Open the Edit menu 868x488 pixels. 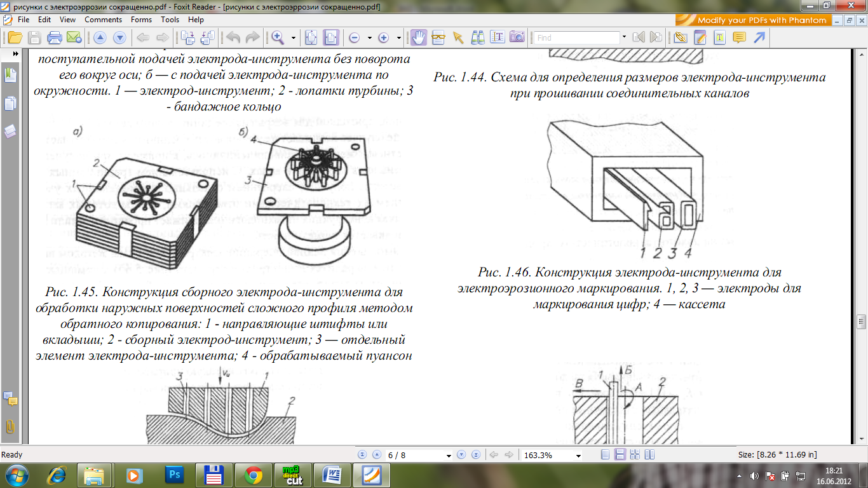point(44,20)
